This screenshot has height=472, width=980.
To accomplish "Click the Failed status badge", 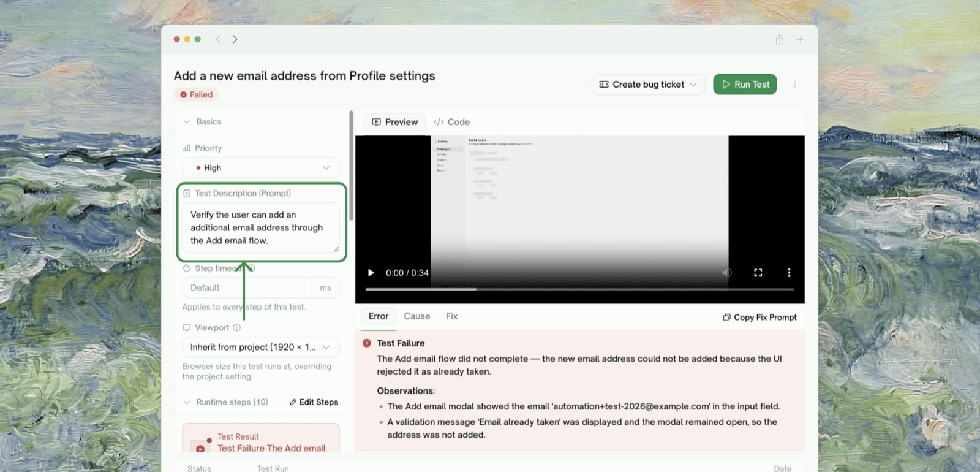I will tap(196, 94).
